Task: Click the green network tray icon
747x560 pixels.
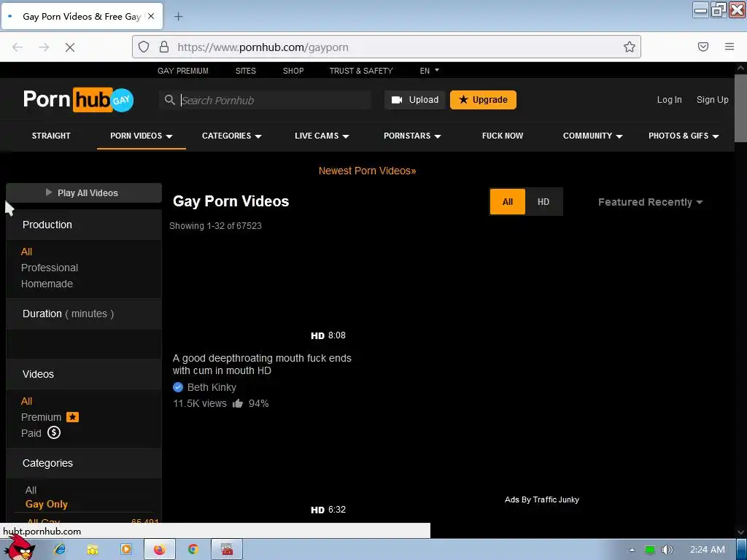Action: [x=650, y=550]
